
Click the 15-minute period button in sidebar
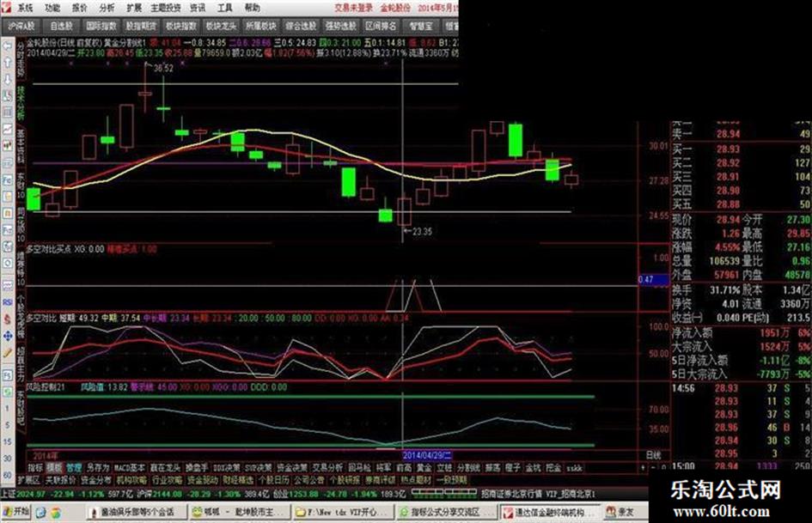(x=7, y=442)
